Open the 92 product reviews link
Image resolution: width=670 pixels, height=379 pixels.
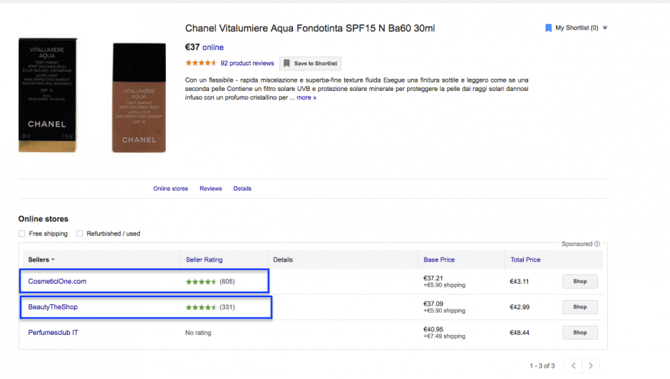pyautogui.click(x=247, y=63)
